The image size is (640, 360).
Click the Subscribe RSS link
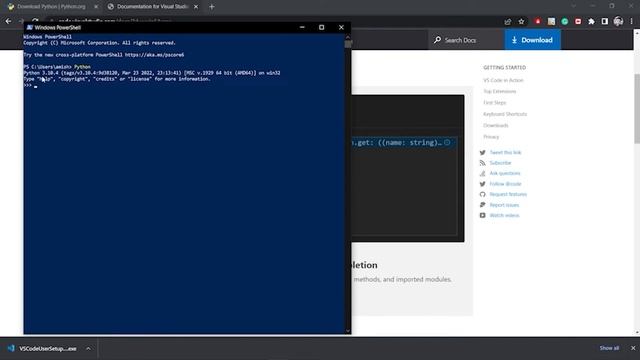tap(500, 163)
